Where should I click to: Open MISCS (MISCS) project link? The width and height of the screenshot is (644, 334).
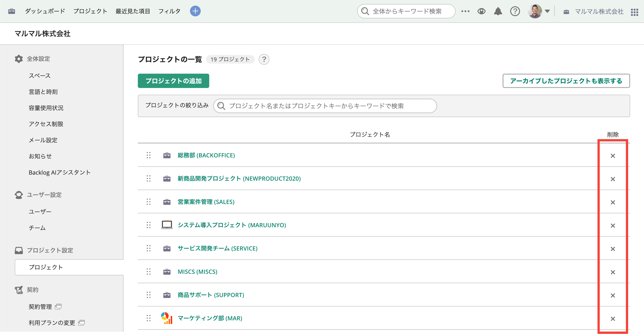[198, 272]
